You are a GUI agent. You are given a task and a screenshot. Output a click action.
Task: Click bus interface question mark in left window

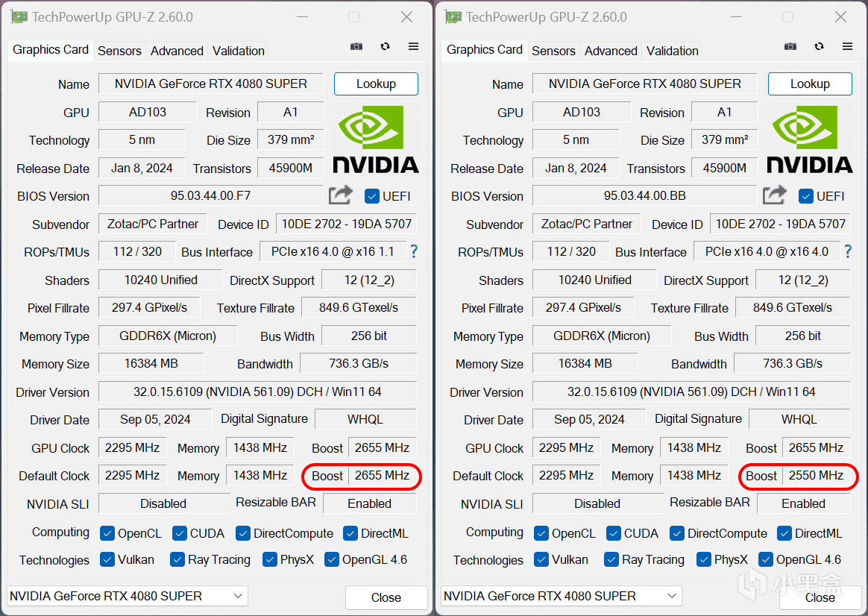[414, 252]
